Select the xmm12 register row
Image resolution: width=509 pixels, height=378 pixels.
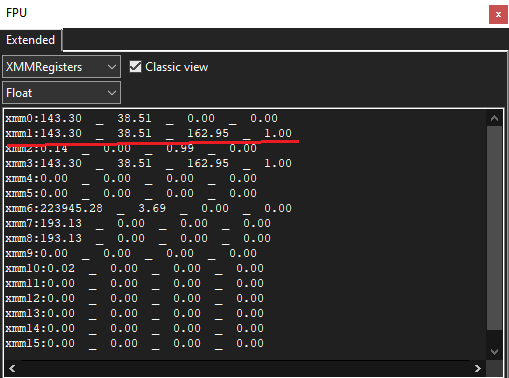point(135,298)
